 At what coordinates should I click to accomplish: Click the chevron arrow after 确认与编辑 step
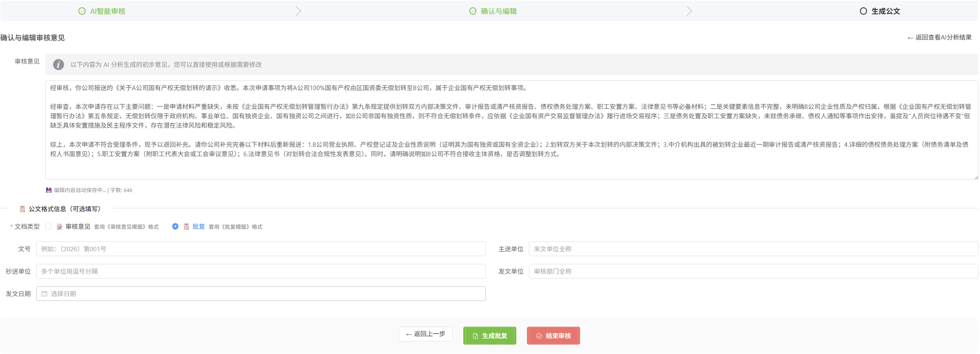coord(689,11)
